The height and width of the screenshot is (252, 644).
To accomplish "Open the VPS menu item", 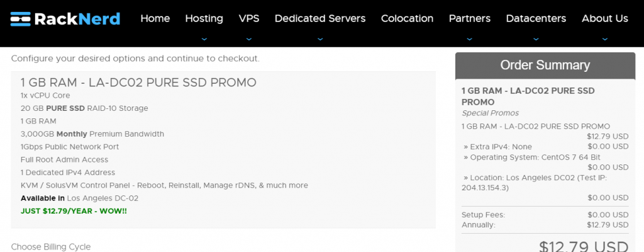I will click(249, 18).
